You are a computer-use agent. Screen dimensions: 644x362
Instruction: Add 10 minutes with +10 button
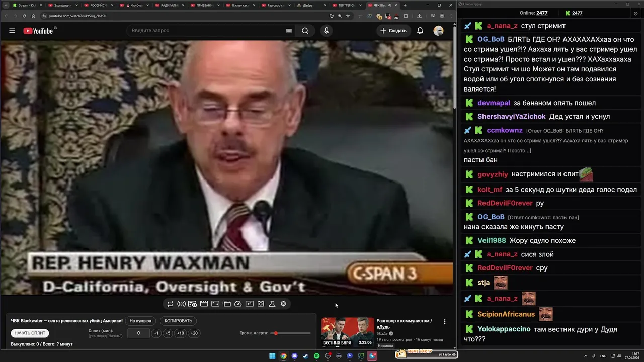(181, 333)
